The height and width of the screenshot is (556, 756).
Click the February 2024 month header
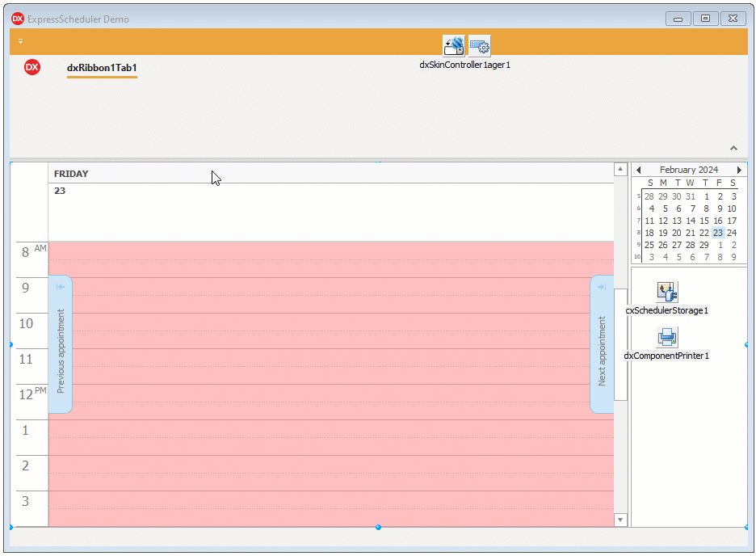[x=688, y=170]
